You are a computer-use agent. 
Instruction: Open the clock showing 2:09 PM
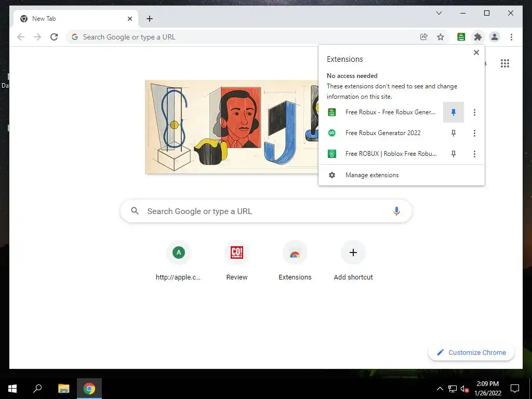tap(487, 389)
